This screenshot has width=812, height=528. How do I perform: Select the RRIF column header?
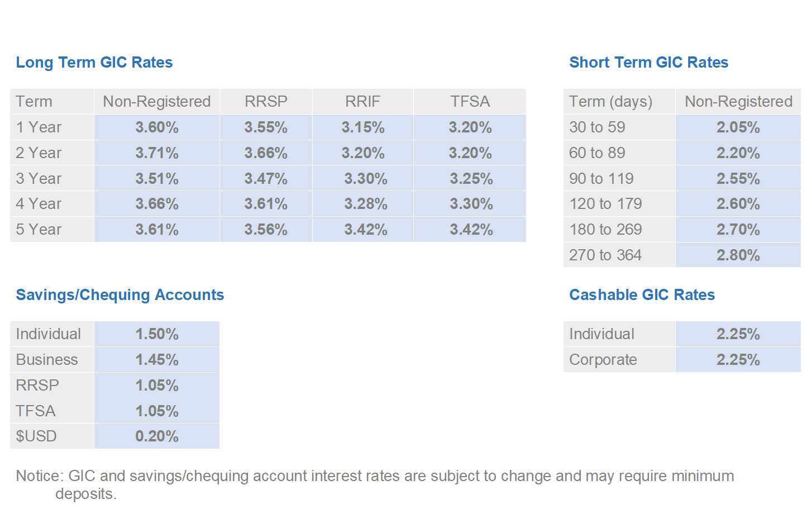point(362,102)
